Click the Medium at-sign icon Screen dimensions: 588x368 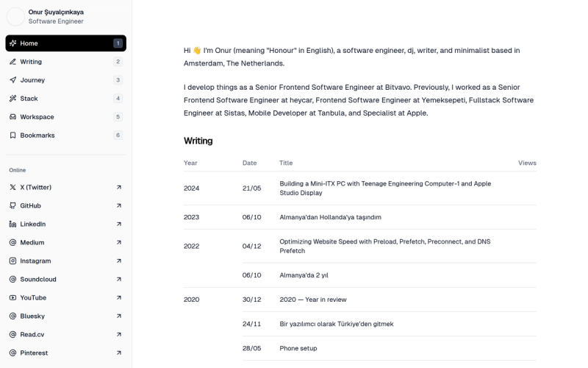point(12,242)
